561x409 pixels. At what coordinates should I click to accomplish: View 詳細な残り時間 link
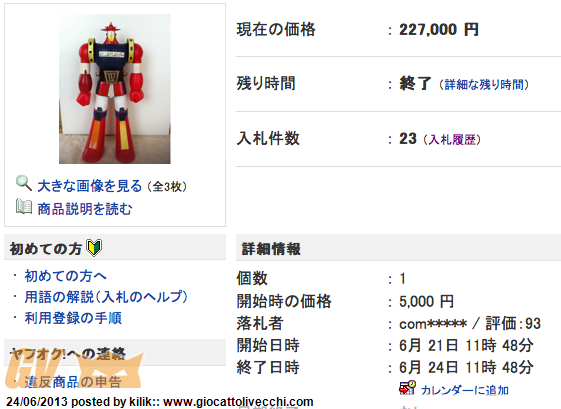click(484, 85)
